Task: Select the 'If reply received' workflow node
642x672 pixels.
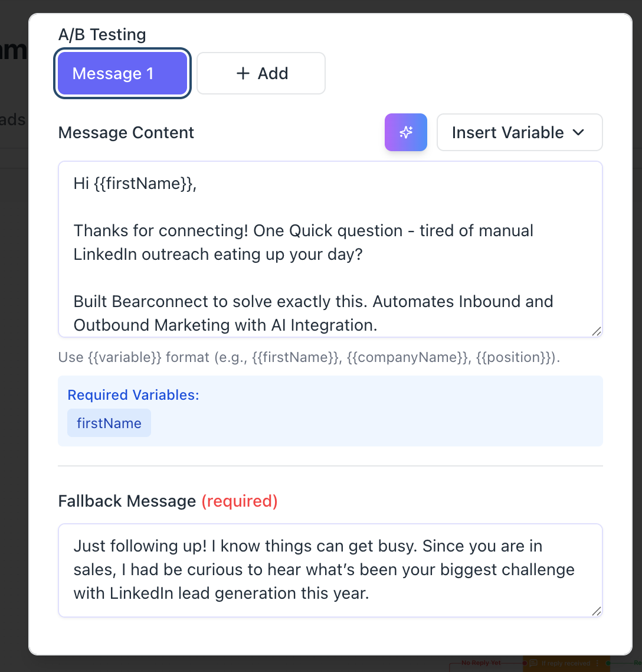Action: coord(565,663)
